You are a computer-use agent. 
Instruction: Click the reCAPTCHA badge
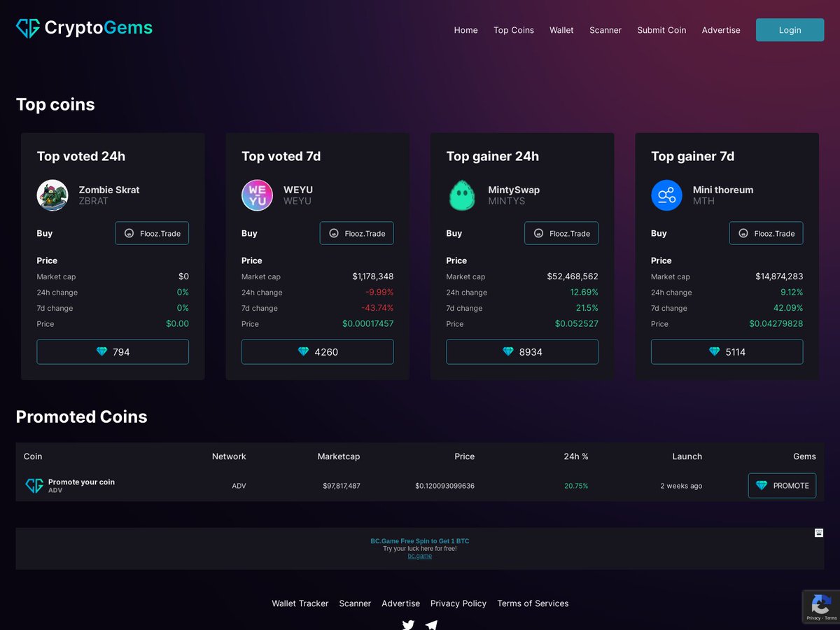[x=821, y=607]
